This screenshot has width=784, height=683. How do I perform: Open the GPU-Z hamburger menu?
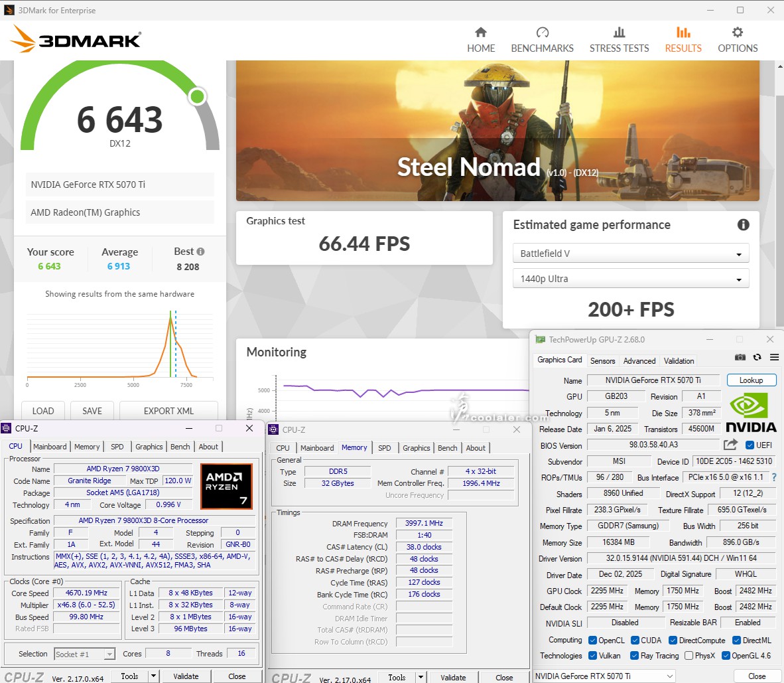(x=774, y=357)
